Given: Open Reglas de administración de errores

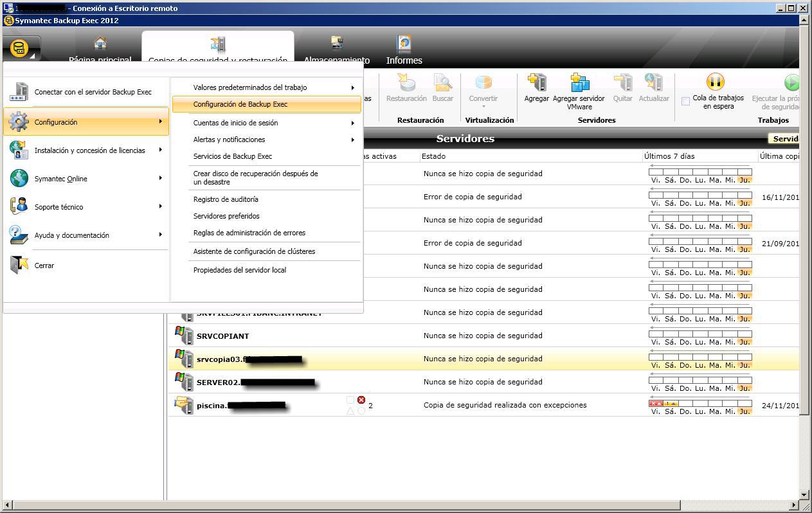Looking at the screenshot, I should point(266,233).
